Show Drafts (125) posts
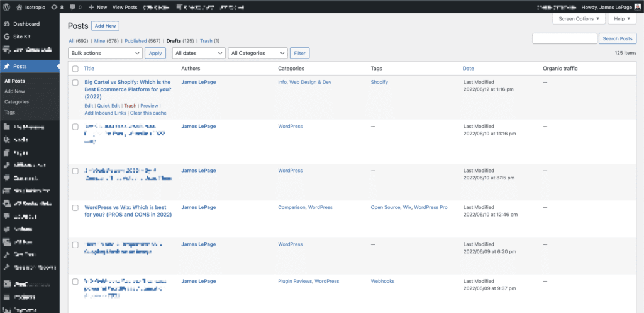This screenshot has height=313, width=644. (180, 41)
